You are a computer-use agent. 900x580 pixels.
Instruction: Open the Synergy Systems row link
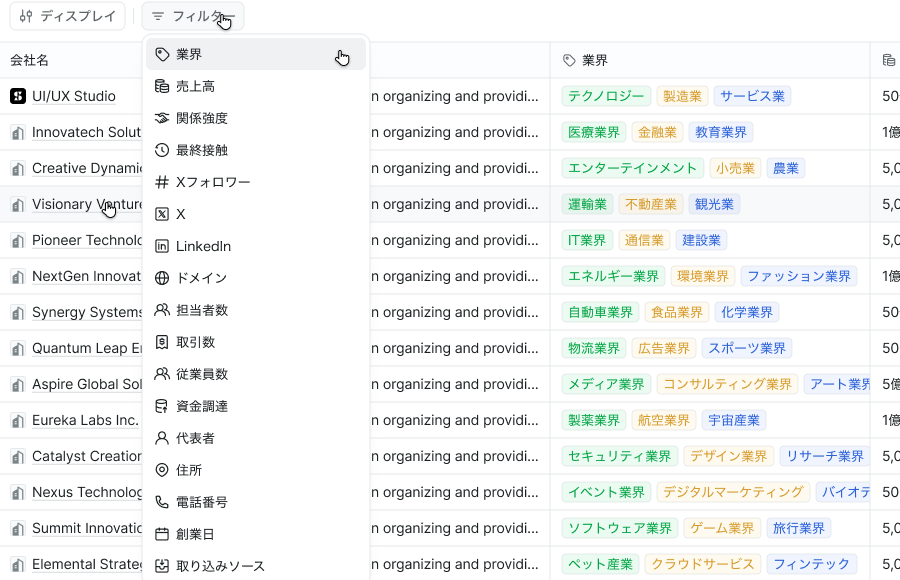[87, 312]
